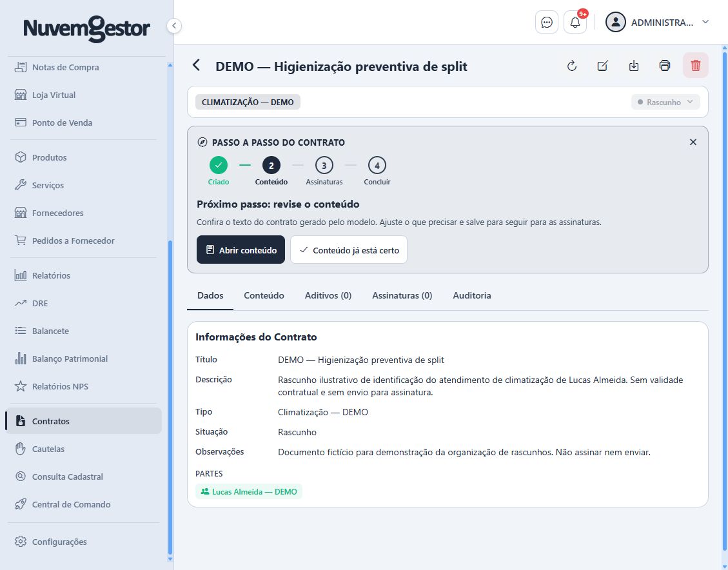Print the contract using printer icon
This screenshot has height=570, width=728.
point(665,66)
